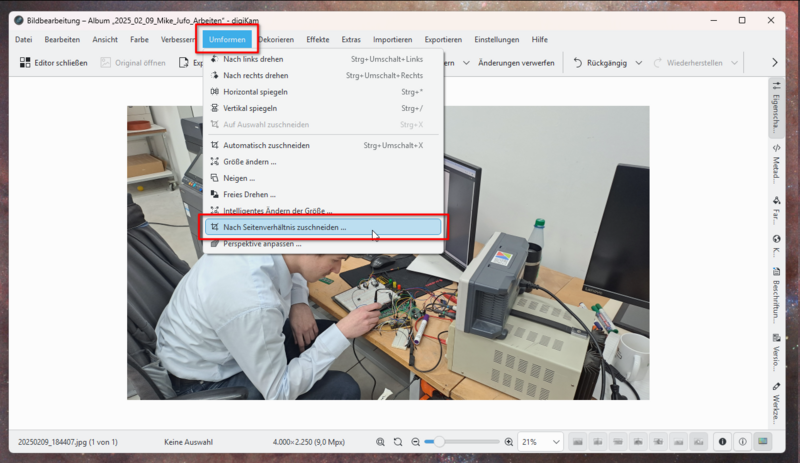The height and width of the screenshot is (463, 800).
Task: Open the Importieren menu
Action: 392,39
